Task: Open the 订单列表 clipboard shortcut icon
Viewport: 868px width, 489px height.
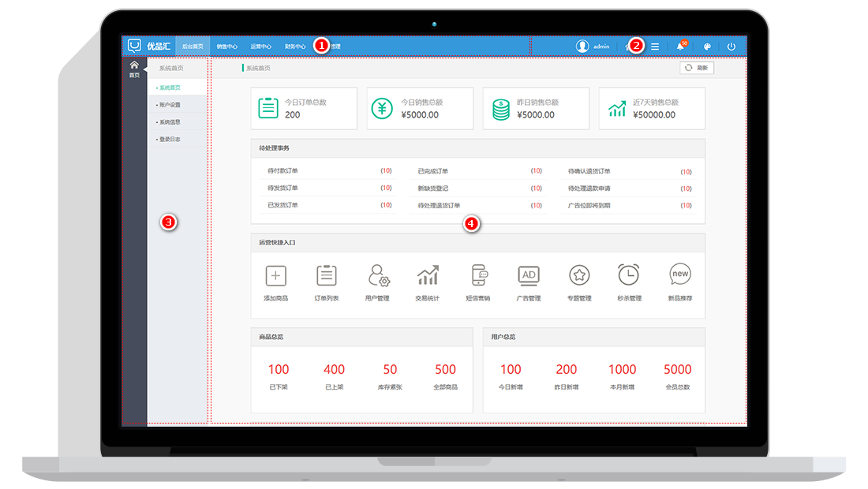Action: click(x=327, y=275)
